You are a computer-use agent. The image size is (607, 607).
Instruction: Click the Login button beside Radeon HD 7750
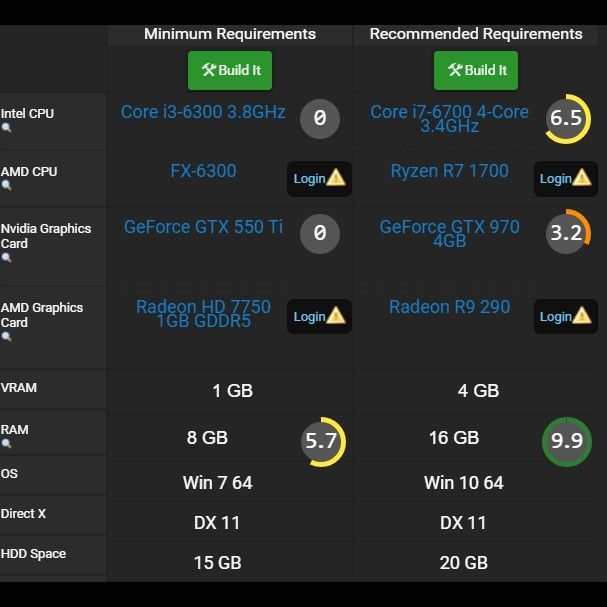(319, 316)
